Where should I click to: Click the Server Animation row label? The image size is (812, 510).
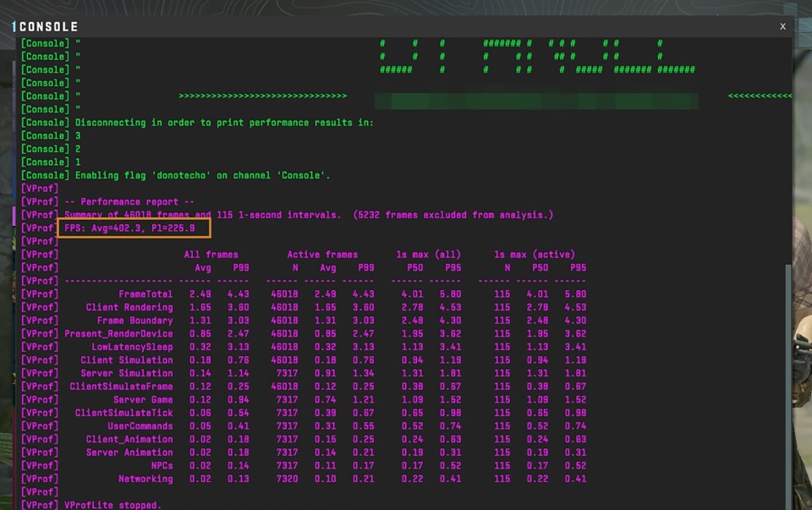[129, 452]
